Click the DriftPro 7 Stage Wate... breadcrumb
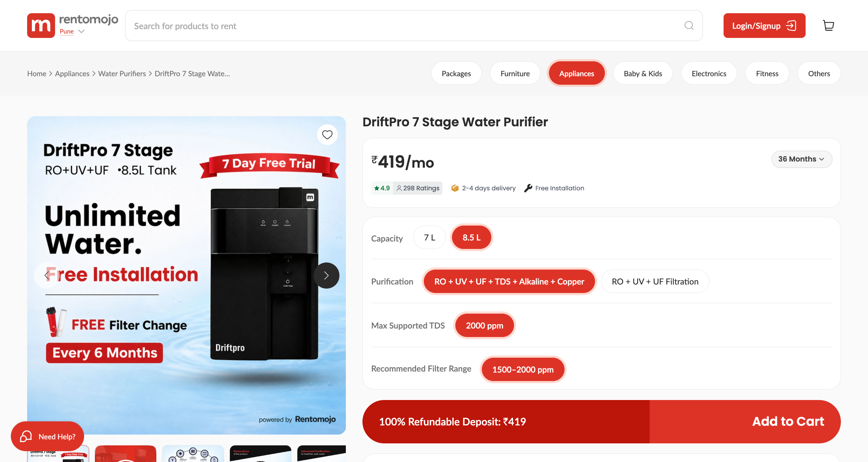The height and width of the screenshot is (462, 868). [x=192, y=73]
